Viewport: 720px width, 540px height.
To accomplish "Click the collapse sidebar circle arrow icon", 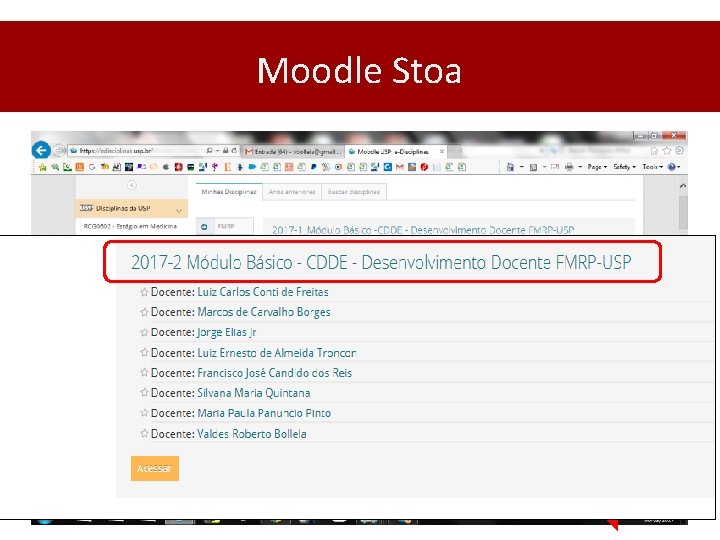I will click(132, 185).
